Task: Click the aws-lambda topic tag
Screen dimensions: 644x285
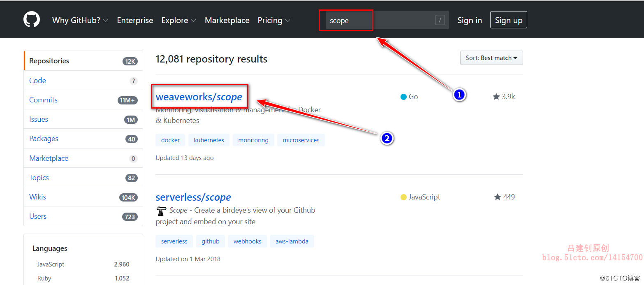Action: (292, 241)
